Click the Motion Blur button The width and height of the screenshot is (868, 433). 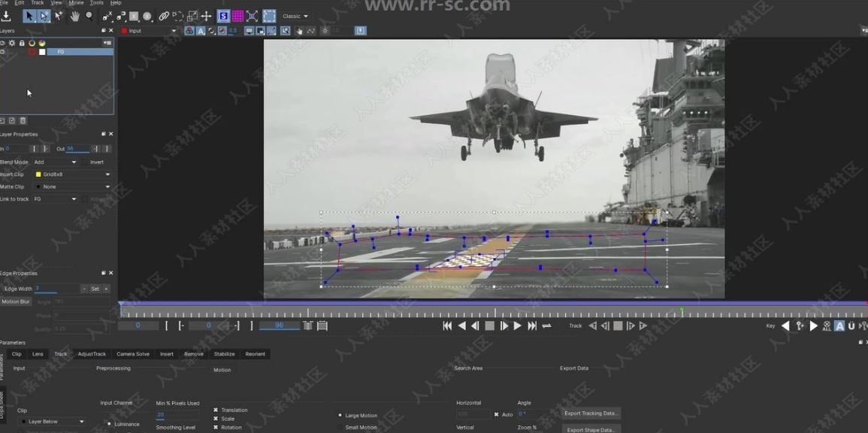click(x=16, y=301)
